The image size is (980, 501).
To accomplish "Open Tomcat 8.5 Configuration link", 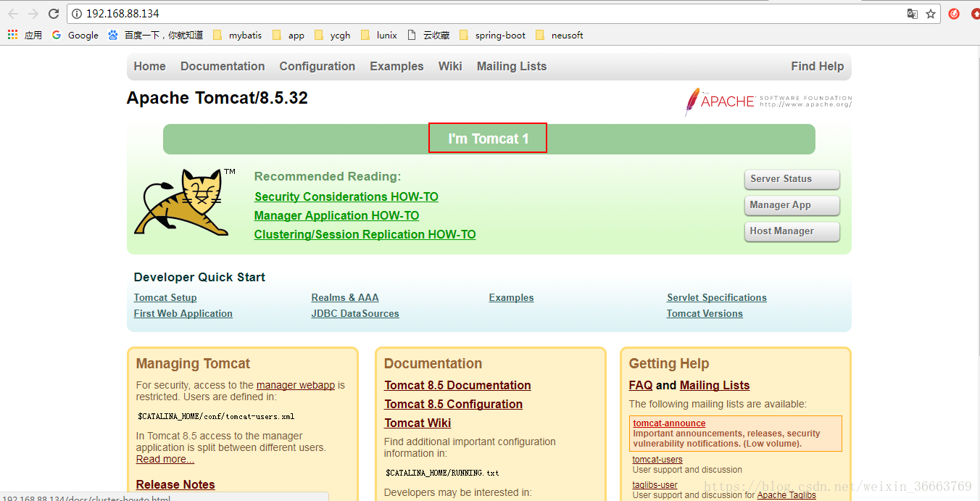I will click(x=453, y=404).
